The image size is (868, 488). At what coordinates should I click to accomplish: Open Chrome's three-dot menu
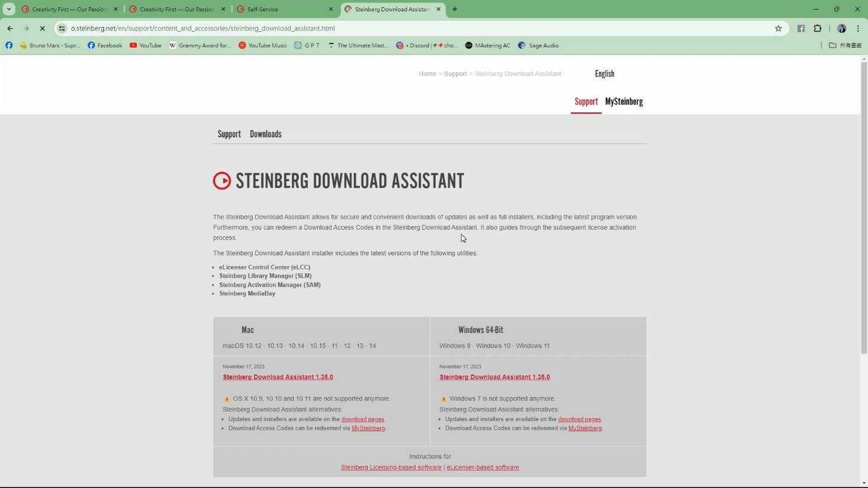click(x=858, y=28)
